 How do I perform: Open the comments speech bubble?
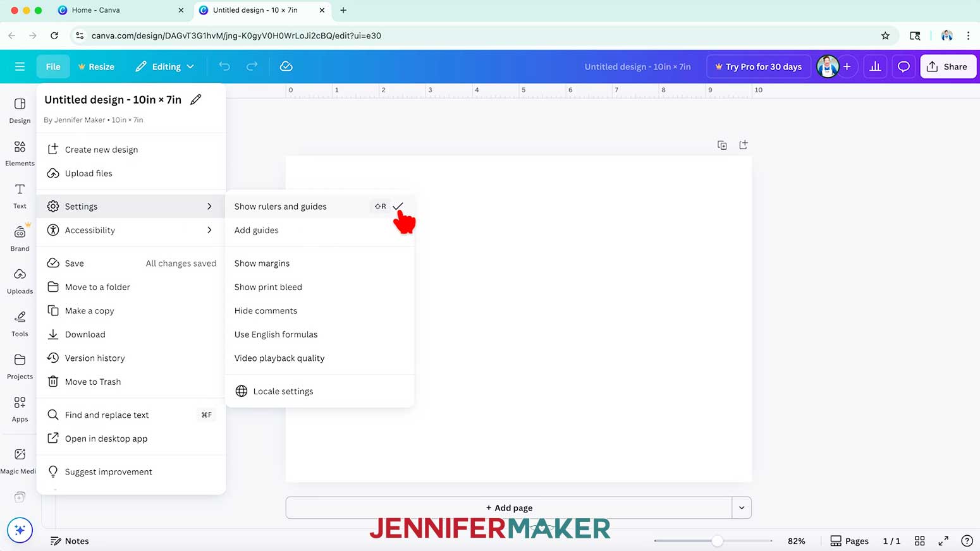coord(903,66)
